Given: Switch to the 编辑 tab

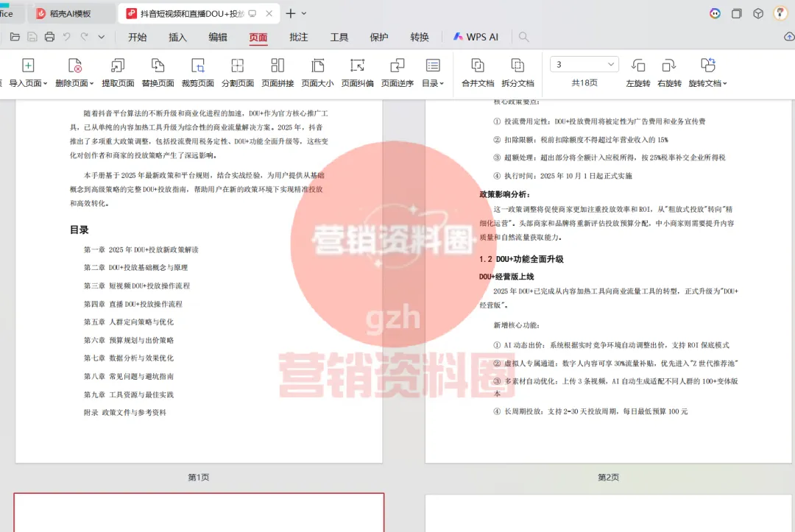Looking at the screenshot, I should coord(217,37).
